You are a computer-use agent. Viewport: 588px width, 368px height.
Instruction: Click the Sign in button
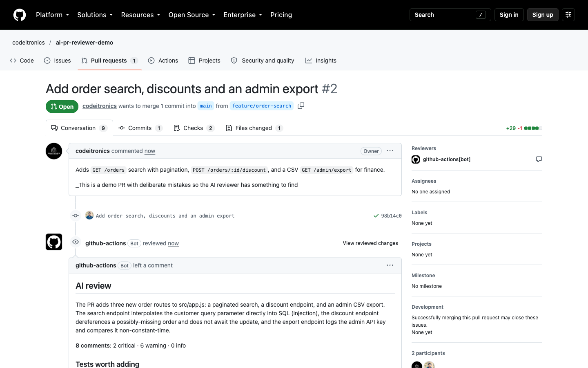(x=509, y=15)
